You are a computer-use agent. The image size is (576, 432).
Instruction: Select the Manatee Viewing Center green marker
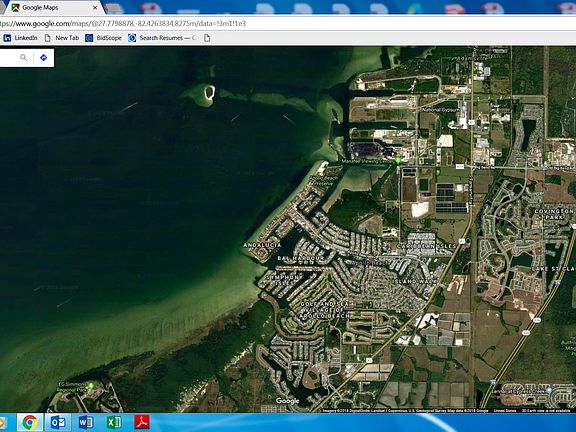(x=397, y=161)
